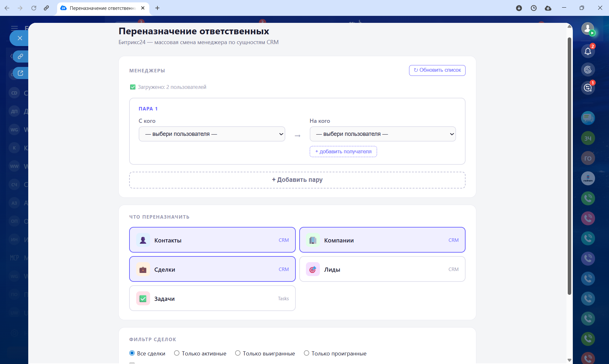609x364 pixels.
Task: Open the user profile avatar
Action: pos(588,29)
